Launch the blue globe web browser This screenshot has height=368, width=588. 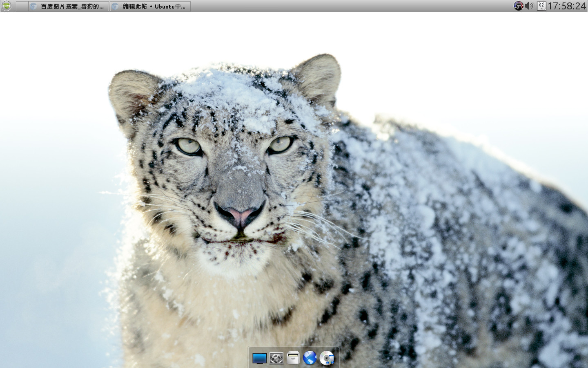[310, 358]
